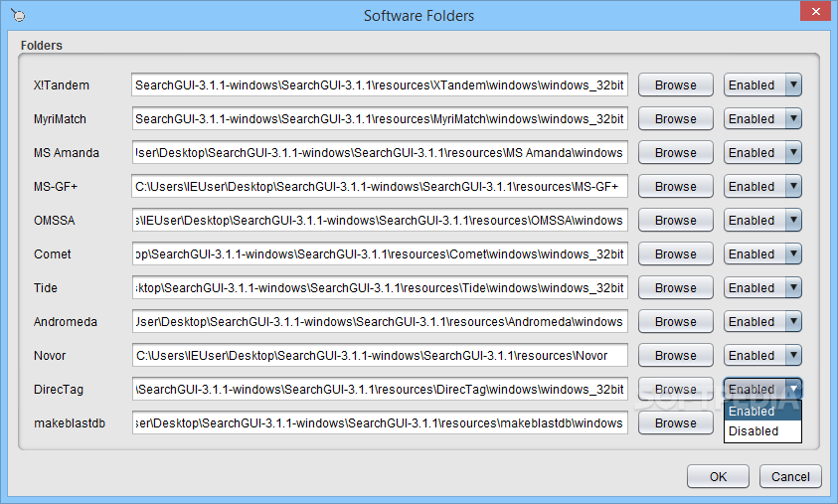Open the Tide Enabled dropdown
The height and width of the screenshot is (504, 838).
point(762,288)
